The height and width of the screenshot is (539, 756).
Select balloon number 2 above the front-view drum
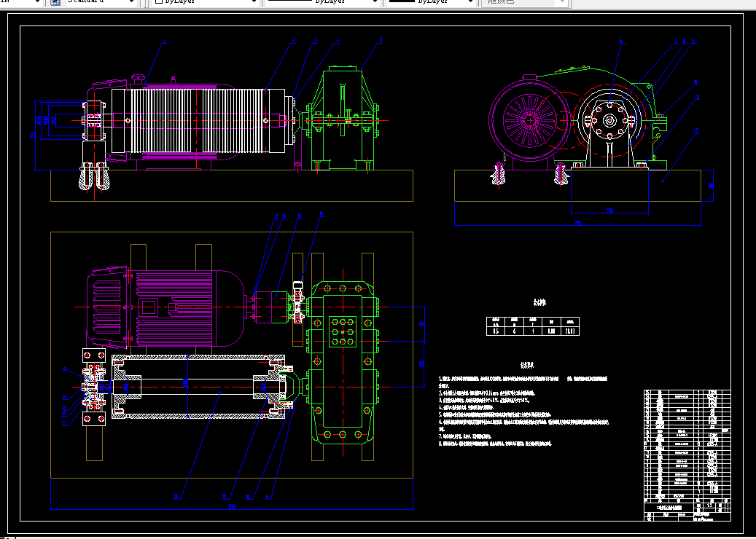click(293, 41)
